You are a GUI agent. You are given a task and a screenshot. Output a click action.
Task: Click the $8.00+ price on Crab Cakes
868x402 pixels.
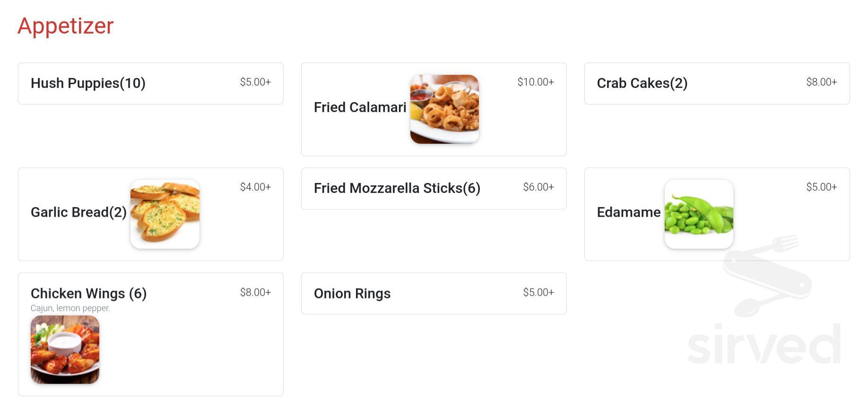pos(822,81)
